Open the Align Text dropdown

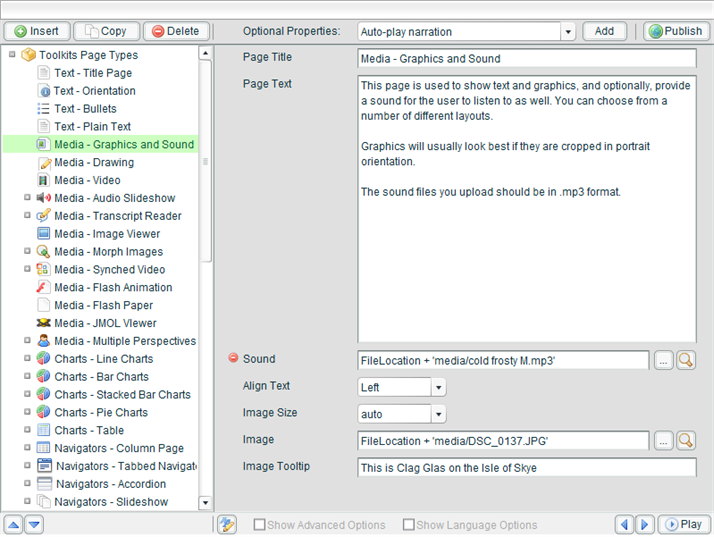[x=438, y=387]
